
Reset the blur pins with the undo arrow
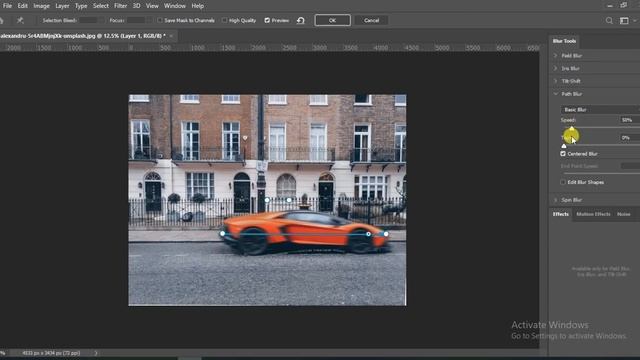pos(301,20)
